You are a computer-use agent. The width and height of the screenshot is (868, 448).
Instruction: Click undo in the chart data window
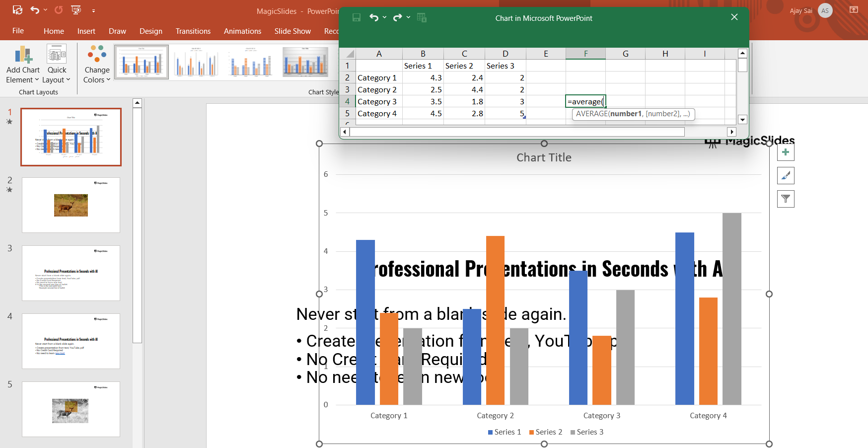(374, 18)
